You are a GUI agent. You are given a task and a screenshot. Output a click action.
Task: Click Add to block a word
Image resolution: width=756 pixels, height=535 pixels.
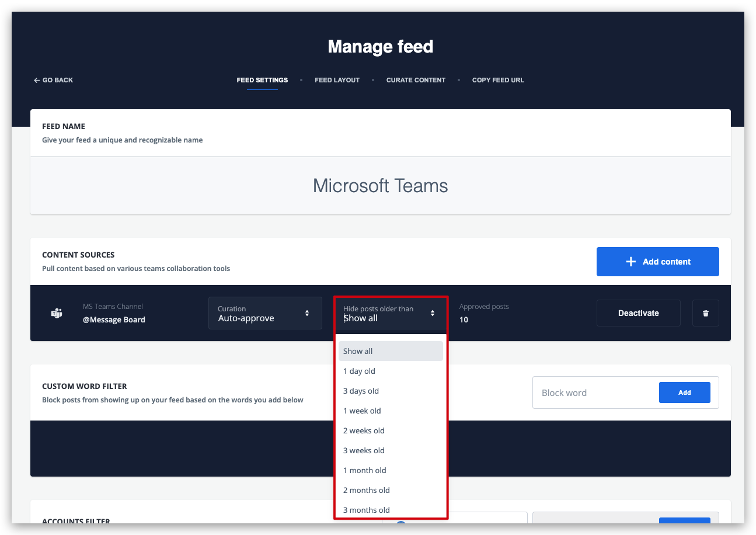(685, 392)
